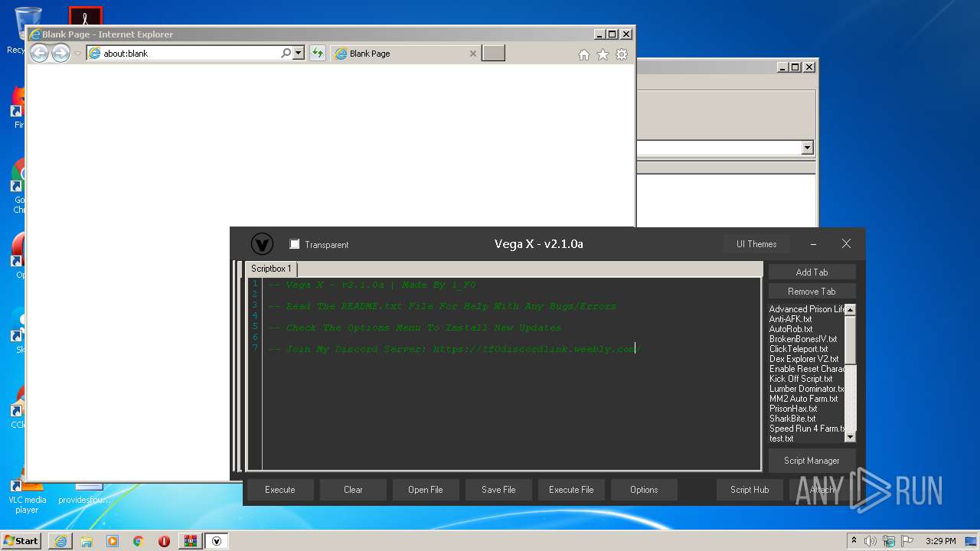This screenshot has width=980, height=551.
Task: Select test.txt in script list
Action: pos(781,439)
